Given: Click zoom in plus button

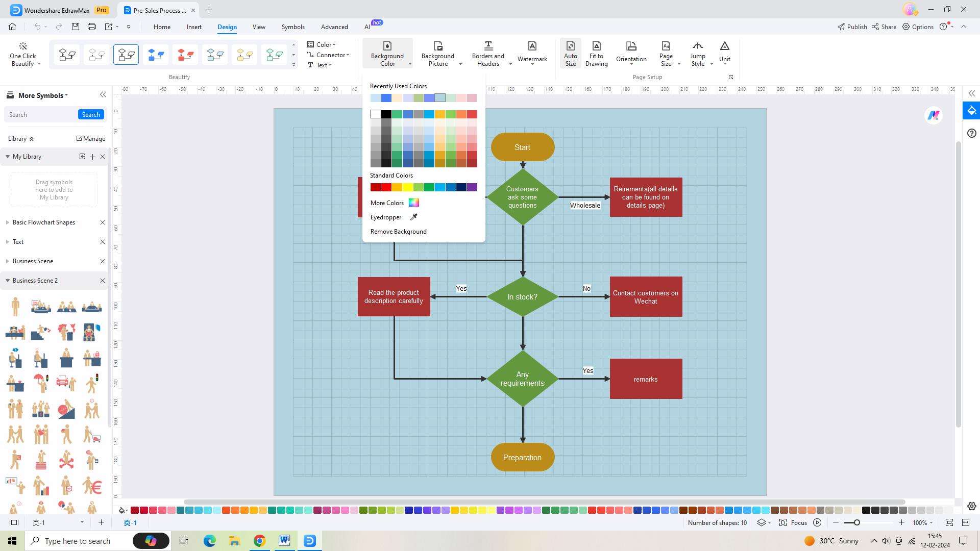Looking at the screenshot, I should coord(901,522).
